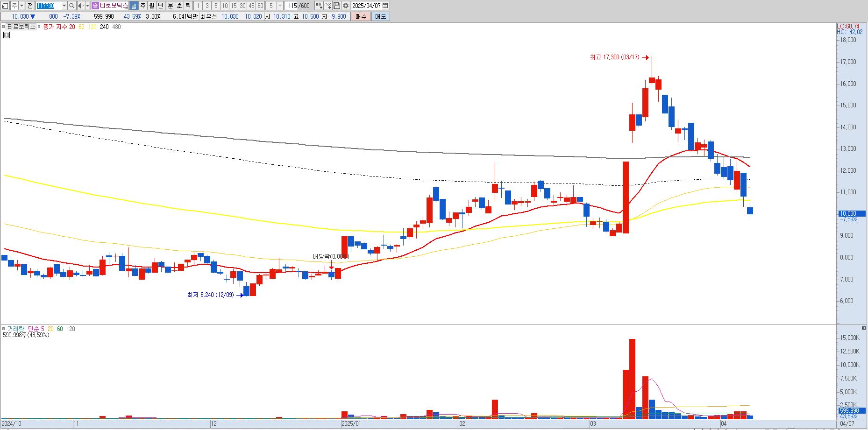Click the grid table icon below chart legend
Image resolution: width=868 pixels, height=430 pixels.
pos(6,35)
